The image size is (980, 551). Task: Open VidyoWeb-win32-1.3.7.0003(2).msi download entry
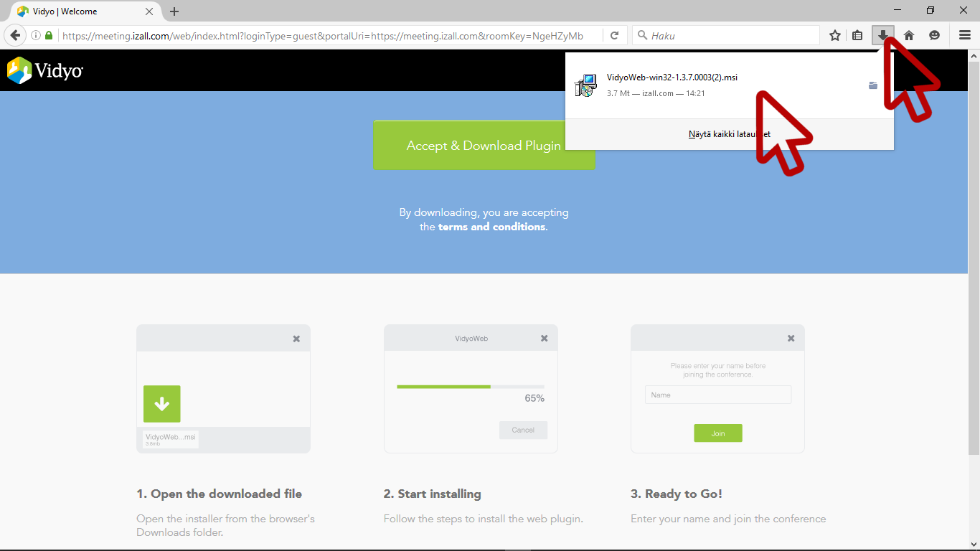point(730,85)
